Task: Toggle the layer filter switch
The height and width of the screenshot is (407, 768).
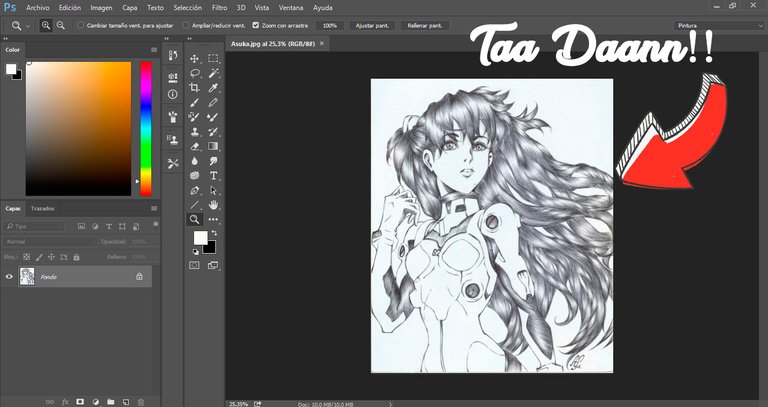Action: pyautogui.click(x=156, y=224)
